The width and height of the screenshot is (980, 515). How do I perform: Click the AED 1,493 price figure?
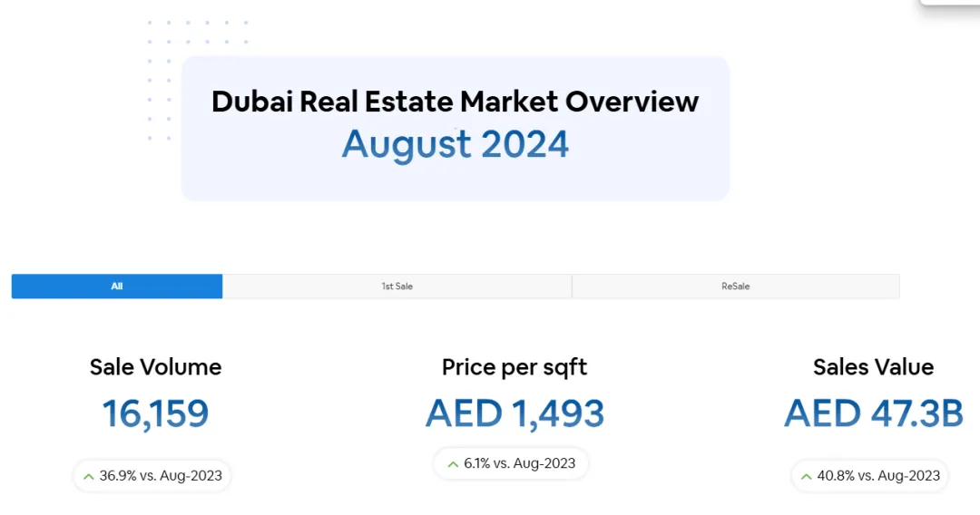[x=515, y=413]
